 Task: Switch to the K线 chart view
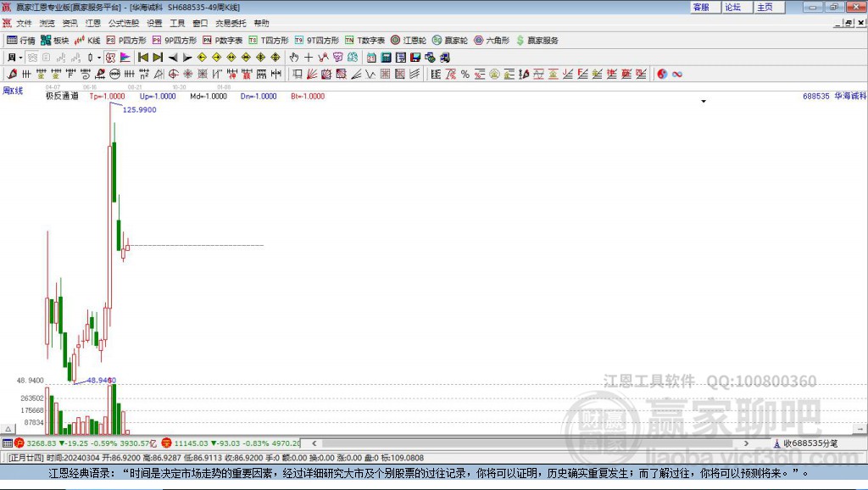click(87, 41)
